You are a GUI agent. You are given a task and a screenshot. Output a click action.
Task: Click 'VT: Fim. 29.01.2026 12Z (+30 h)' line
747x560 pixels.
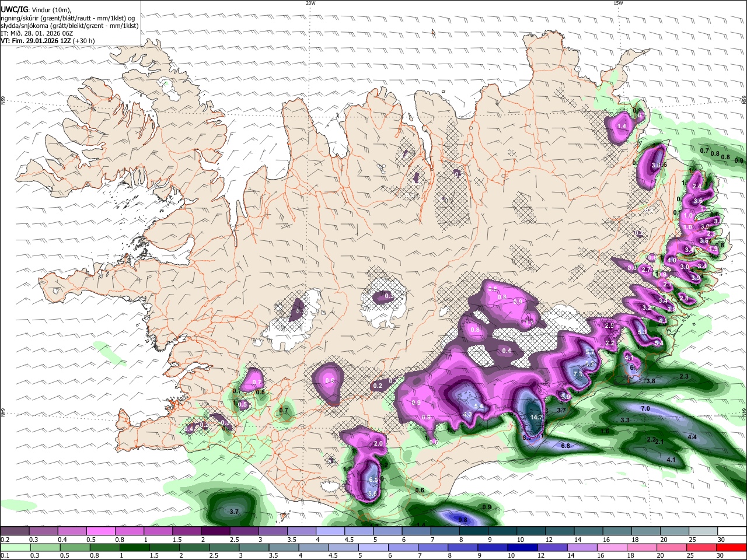pos(48,41)
